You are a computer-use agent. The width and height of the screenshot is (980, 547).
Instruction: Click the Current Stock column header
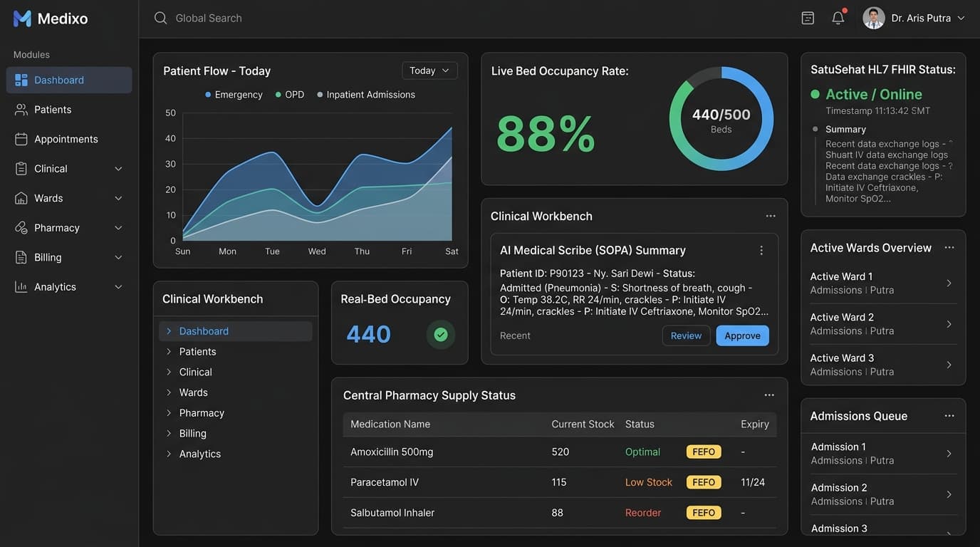(583, 424)
